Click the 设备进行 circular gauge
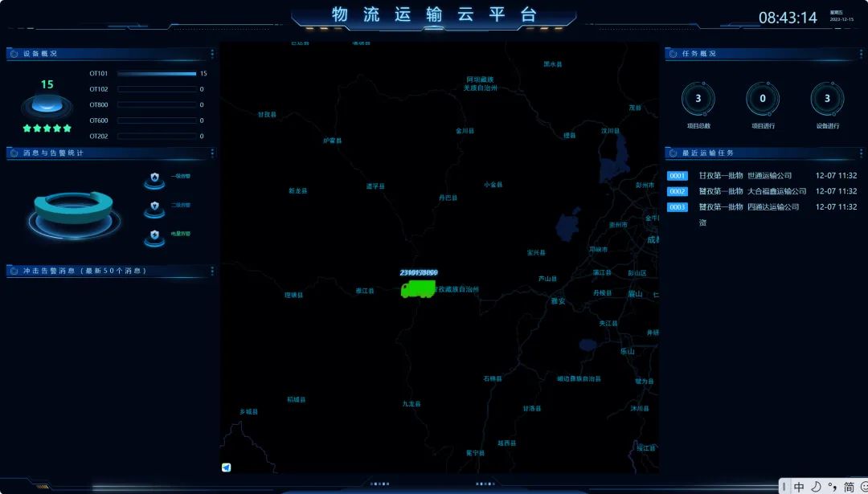 click(x=827, y=100)
